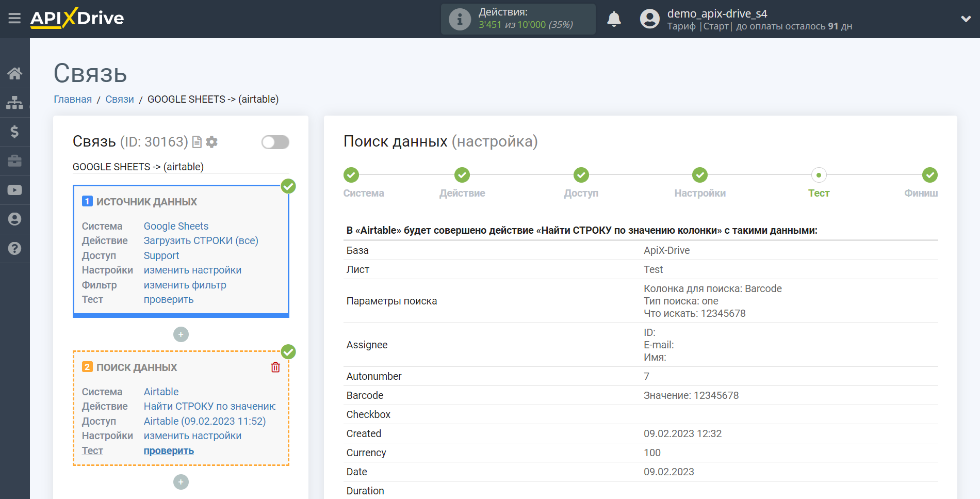Click Найти СТРОКУ по значению link

coord(209,406)
